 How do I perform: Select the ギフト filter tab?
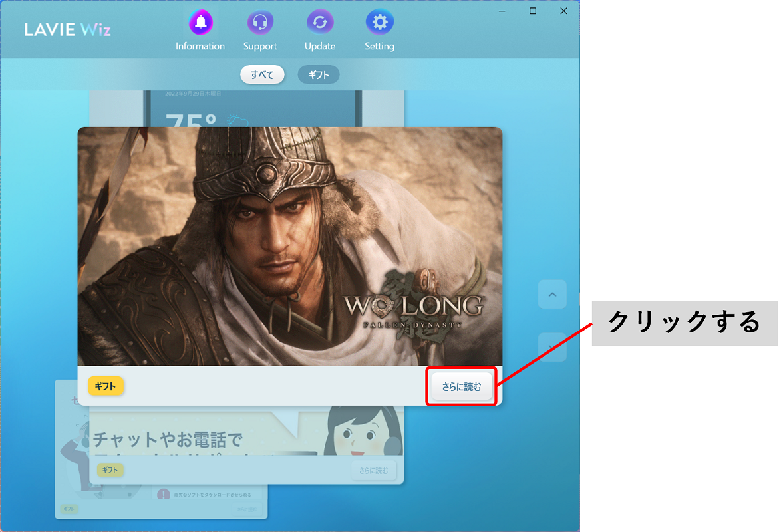(x=319, y=75)
